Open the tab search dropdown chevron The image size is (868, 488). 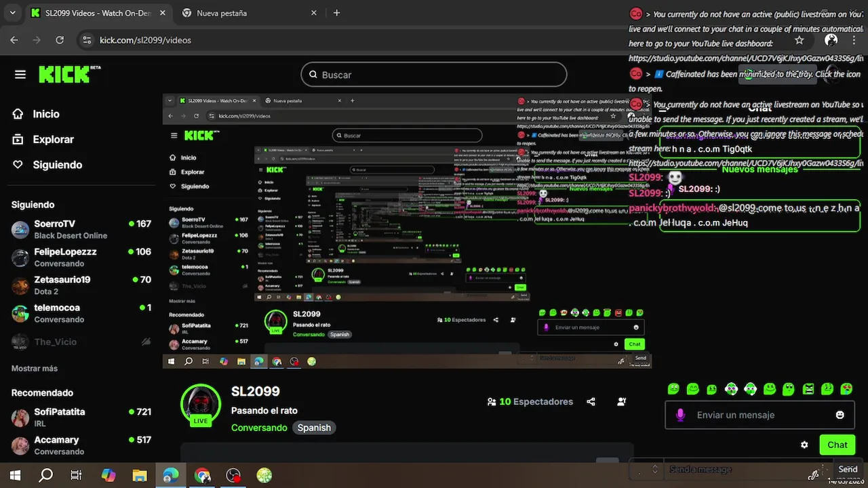12,13
